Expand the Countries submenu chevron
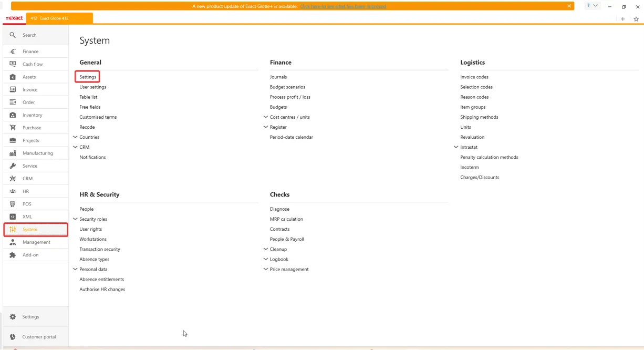This screenshot has height=350, width=644. tap(75, 137)
